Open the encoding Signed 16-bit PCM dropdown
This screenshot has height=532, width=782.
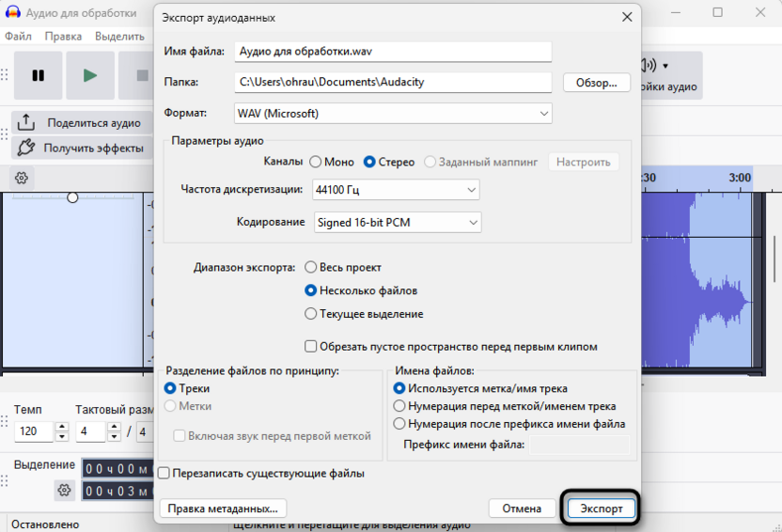398,223
